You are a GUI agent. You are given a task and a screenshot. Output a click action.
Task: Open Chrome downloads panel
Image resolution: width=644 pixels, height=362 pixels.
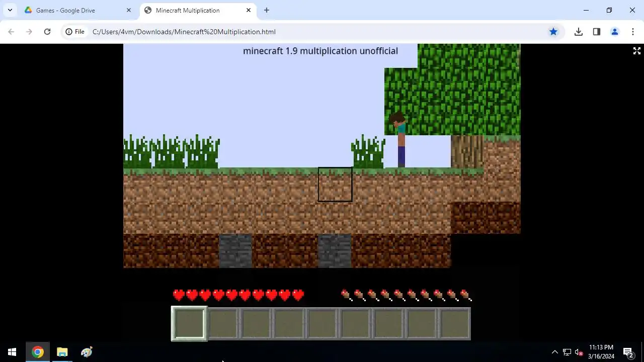coord(579,32)
